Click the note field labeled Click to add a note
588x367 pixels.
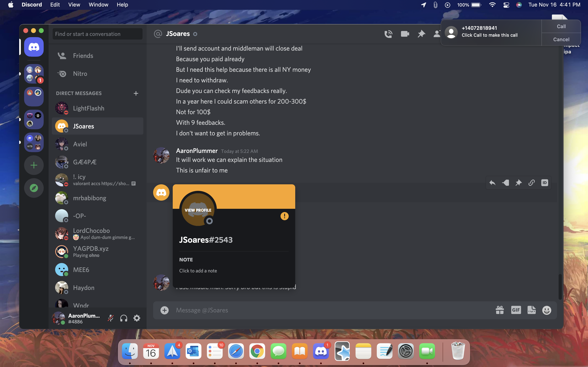tap(198, 271)
